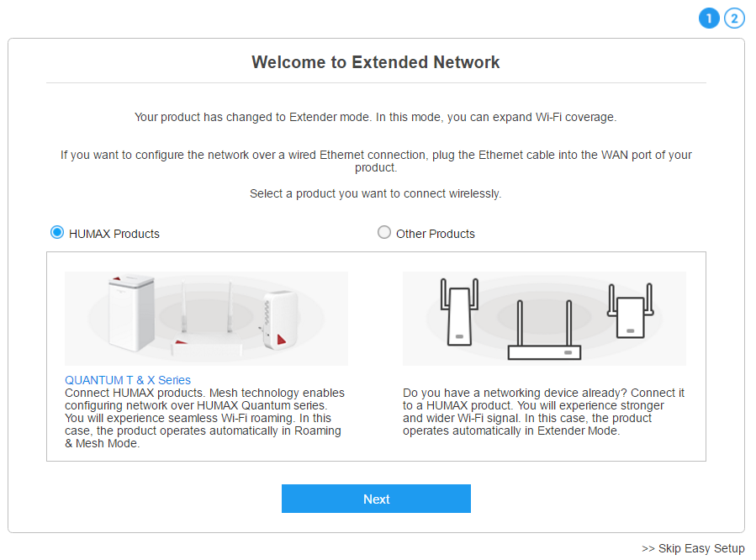Click the white tower device in HUMAX photo
The height and width of the screenshot is (560, 756).
click(131, 312)
